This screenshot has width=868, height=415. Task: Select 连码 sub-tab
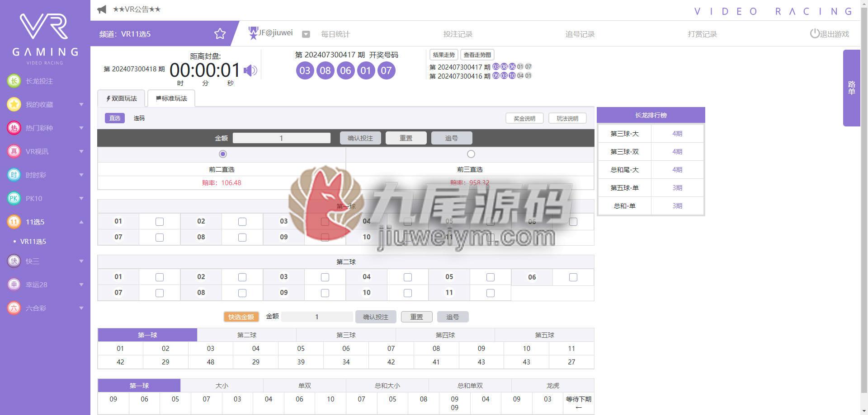(x=139, y=118)
